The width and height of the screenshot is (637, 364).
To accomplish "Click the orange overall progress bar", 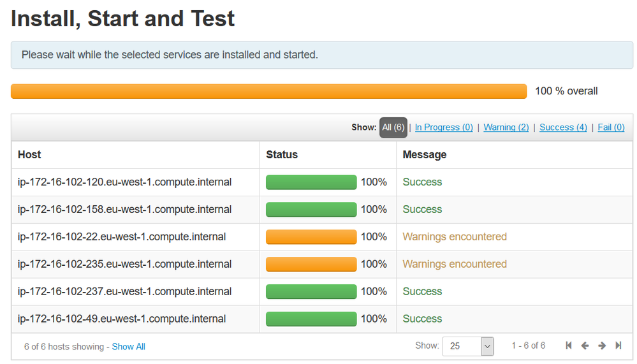I will (x=268, y=91).
